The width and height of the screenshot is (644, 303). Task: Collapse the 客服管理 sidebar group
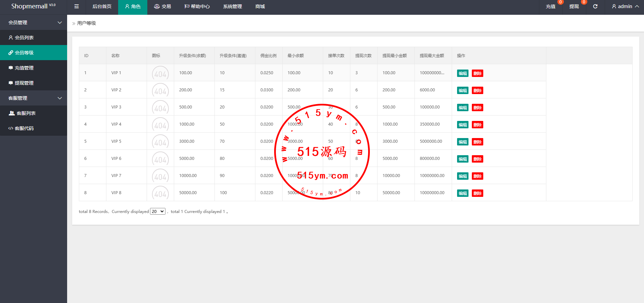(34, 98)
